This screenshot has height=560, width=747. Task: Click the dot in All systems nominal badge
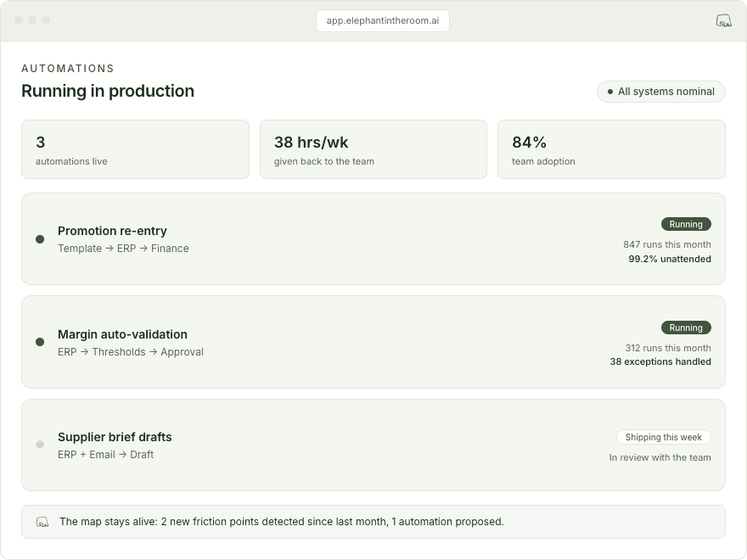(x=610, y=92)
